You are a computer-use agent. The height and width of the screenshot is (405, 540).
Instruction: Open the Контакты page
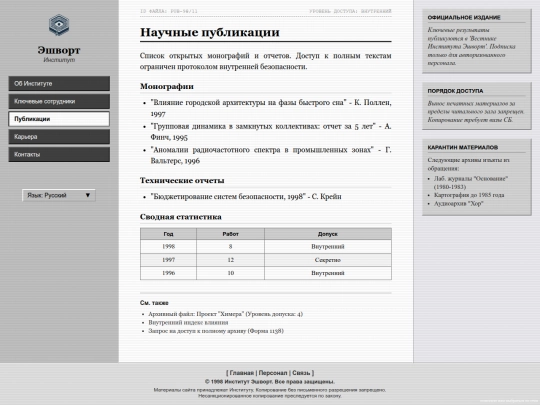pyautogui.click(x=59, y=154)
